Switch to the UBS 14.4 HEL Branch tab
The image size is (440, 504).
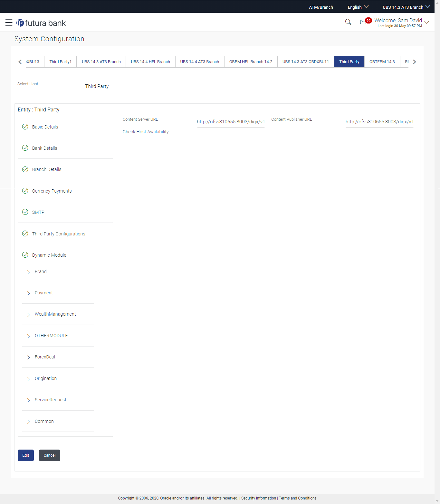(150, 62)
